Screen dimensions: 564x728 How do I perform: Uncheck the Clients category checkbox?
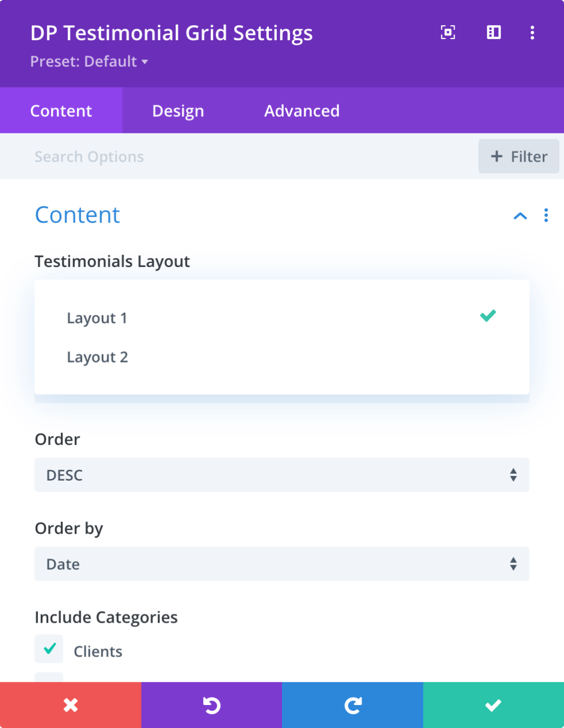[49, 649]
